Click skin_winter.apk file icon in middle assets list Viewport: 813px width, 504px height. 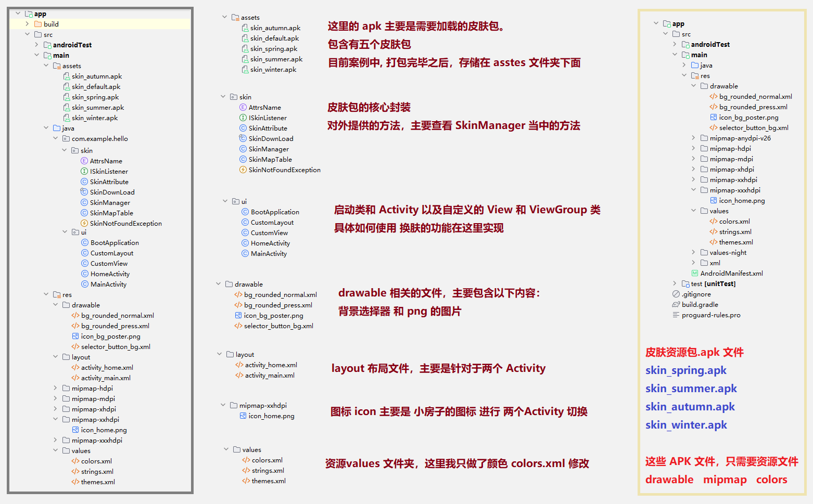click(245, 69)
